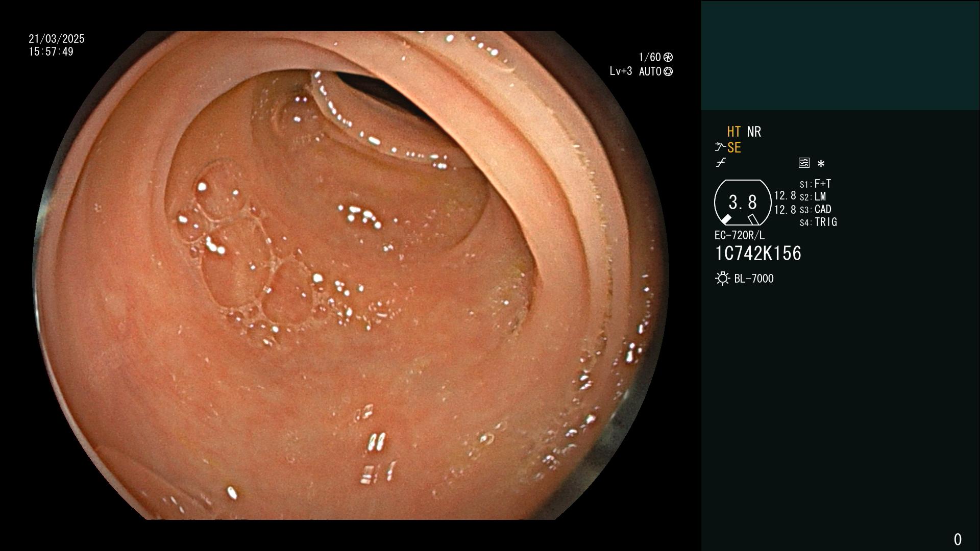Click the lower 12.8 diameter value

pos(785,210)
